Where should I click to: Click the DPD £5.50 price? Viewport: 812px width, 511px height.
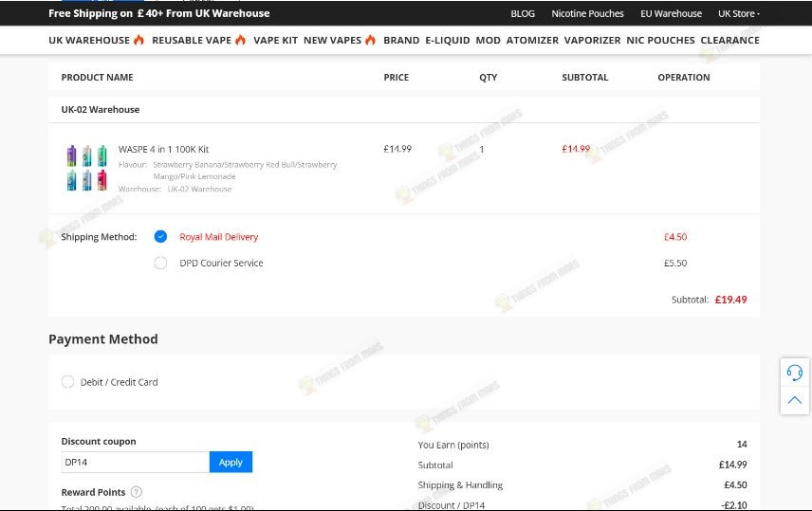coord(675,263)
